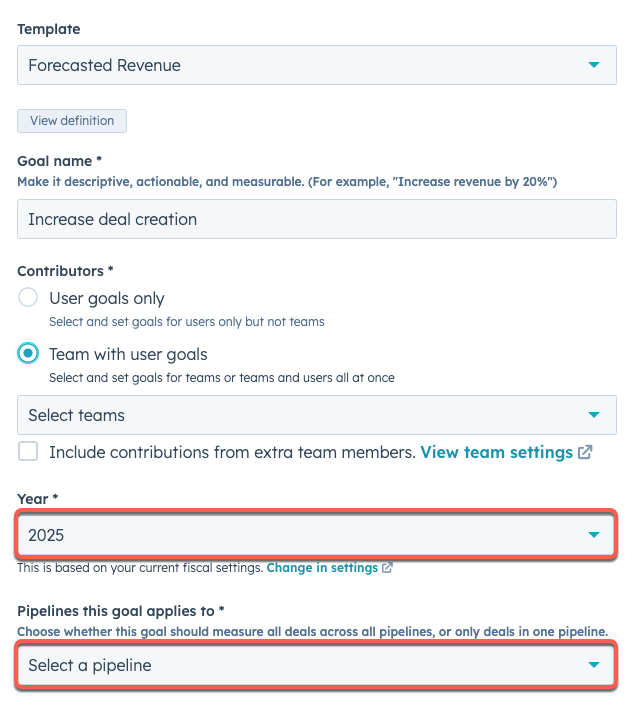635x704 pixels.
Task: Enable Include contributions from extra team members checkbox
Action: (28, 451)
